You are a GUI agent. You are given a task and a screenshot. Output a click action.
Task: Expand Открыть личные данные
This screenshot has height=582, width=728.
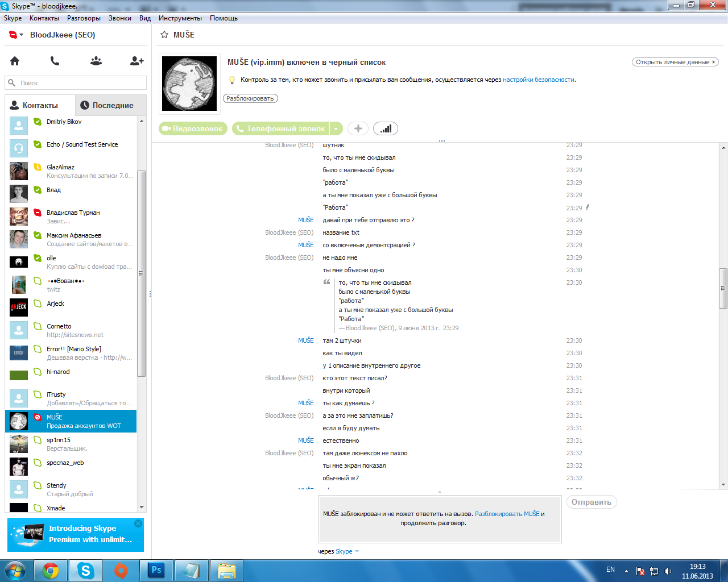point(676,62)
